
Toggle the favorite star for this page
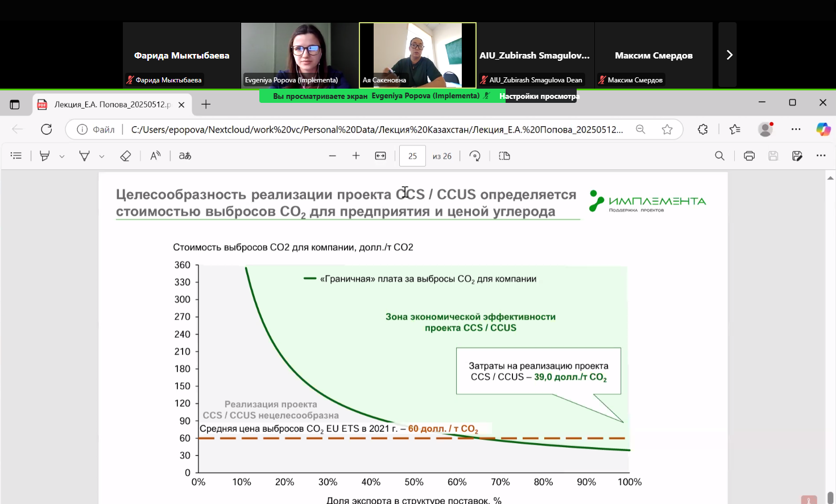click(x=667, y=130)
